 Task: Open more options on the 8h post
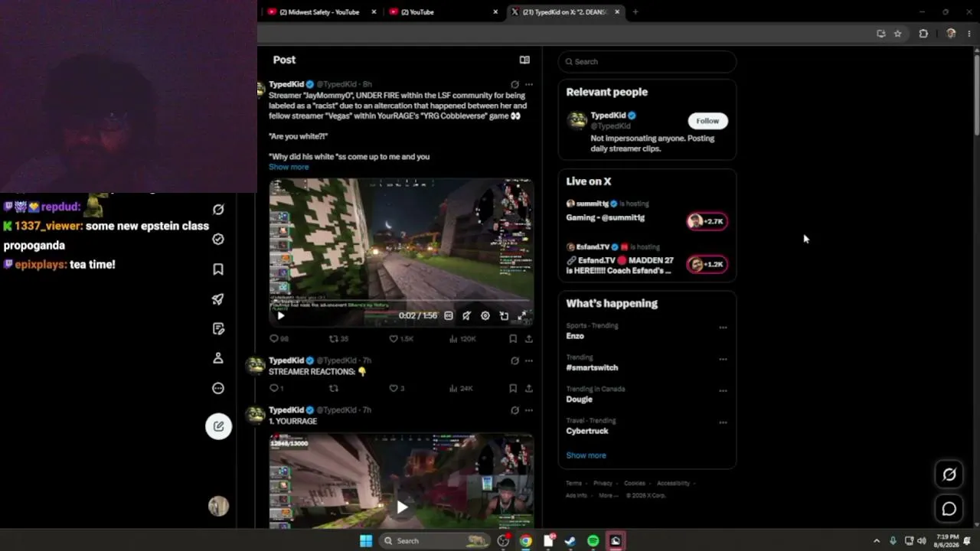coord(528,84)
